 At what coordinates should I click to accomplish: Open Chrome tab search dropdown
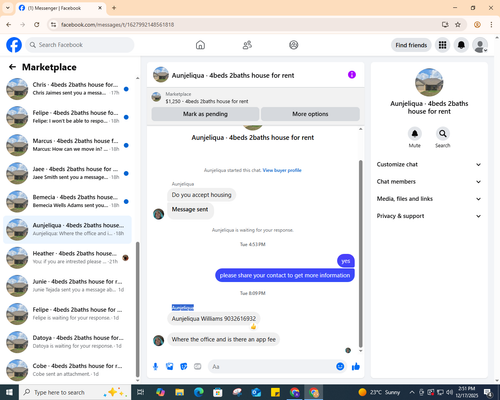[8, 8]
